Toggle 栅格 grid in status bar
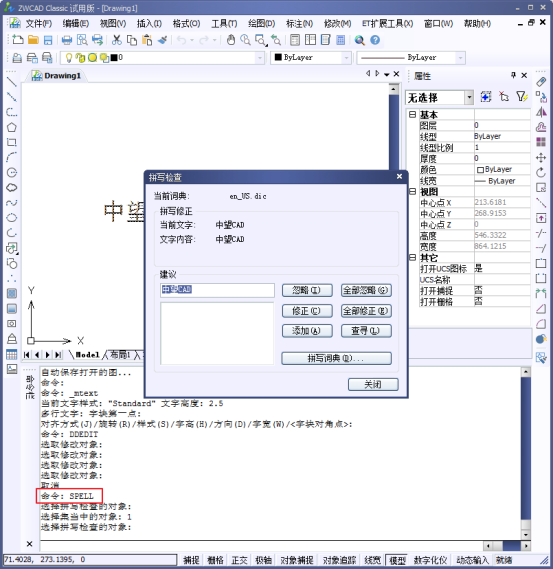 pos(215,560)
